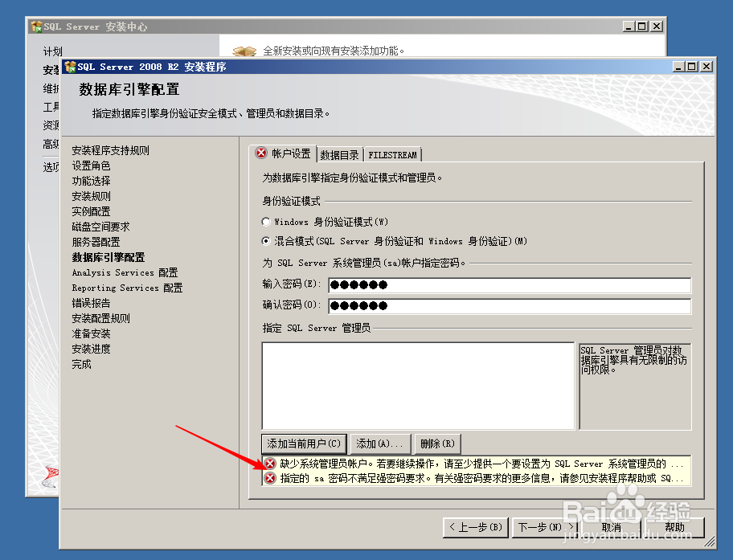This screenshot has width=733, height=560.
Task: Switch to the FILESTREAM tab
Action: [392, 155]
